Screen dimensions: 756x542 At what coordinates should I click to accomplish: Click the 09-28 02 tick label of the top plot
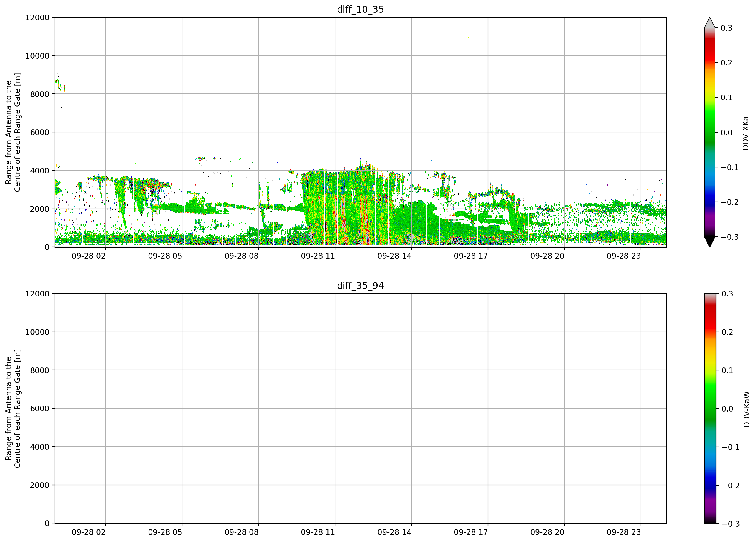click(x=88, y=256)
